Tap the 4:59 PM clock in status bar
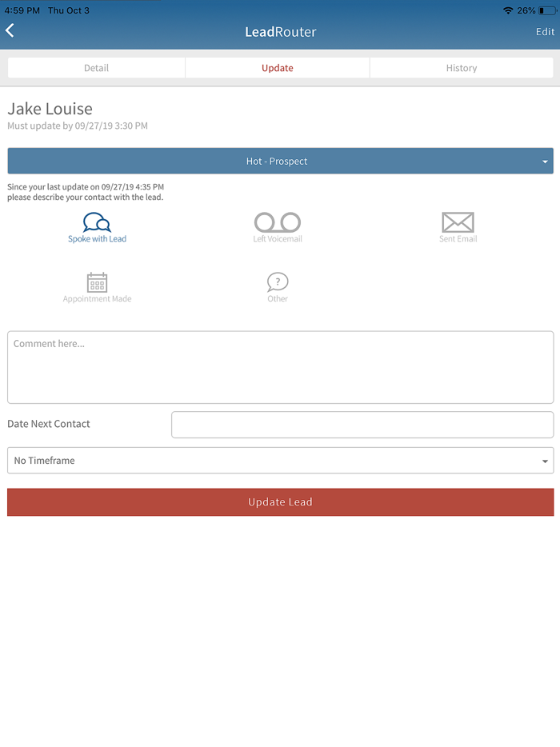Screen dimensions: 560x747 click(x=22, y=10)
